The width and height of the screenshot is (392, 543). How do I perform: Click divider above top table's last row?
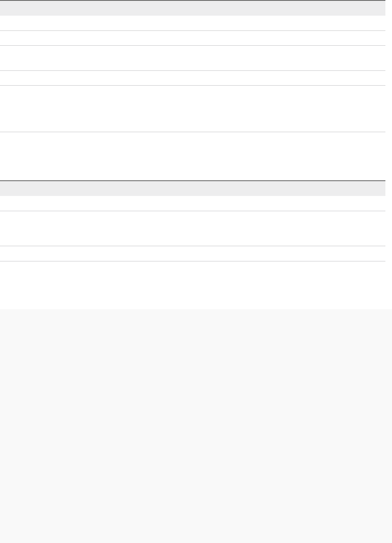(193, 132)
